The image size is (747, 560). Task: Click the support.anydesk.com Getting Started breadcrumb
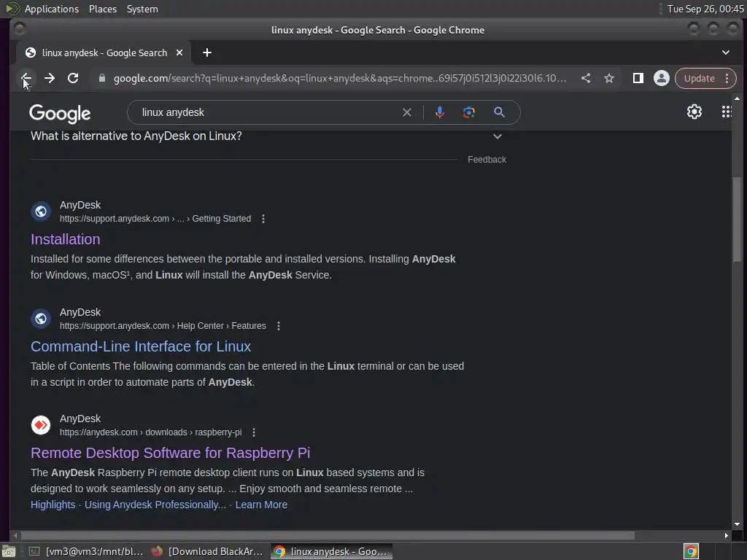[x=155, y=219]
